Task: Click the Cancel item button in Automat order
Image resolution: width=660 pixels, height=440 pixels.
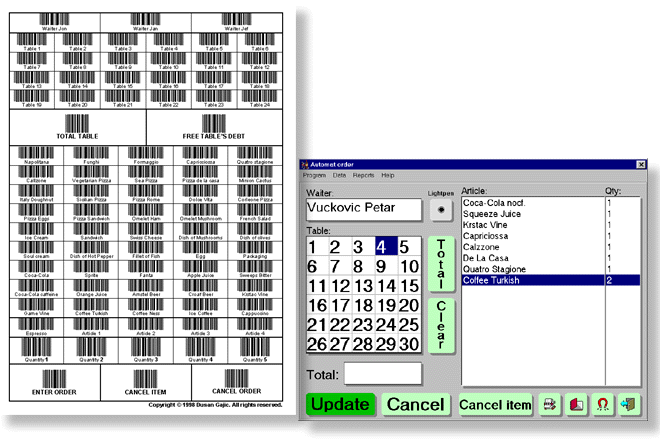Action: click(x=495, y=405)
